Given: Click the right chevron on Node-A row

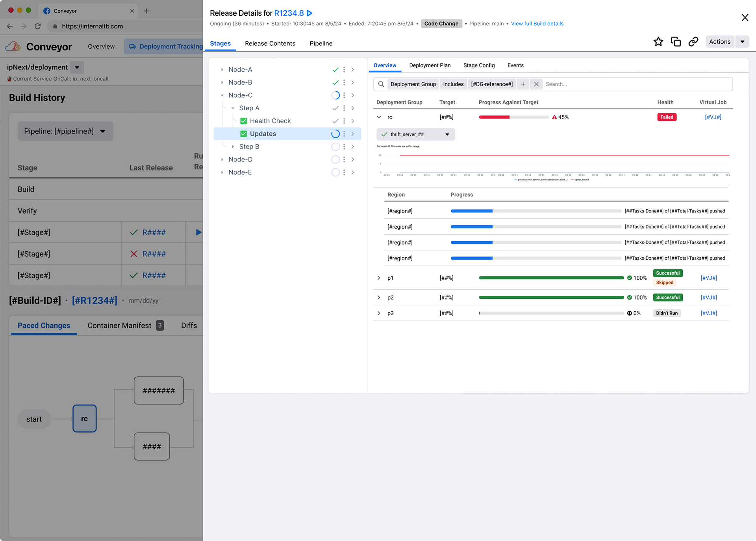Looking at the screenshot, I should tap(353, 70).
